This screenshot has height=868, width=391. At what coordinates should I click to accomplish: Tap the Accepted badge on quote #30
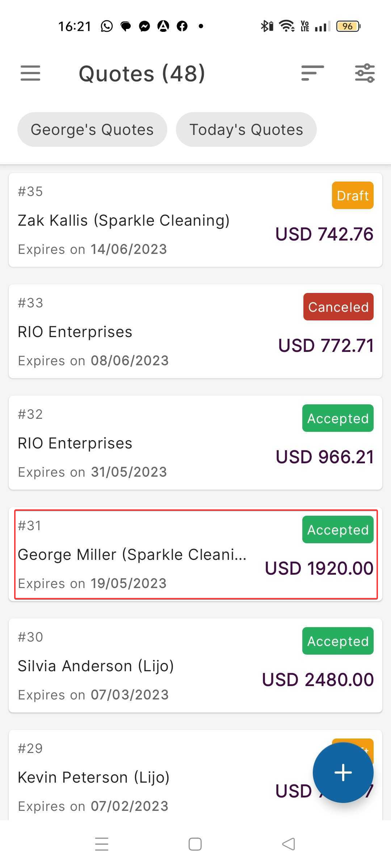pos(337,641)
